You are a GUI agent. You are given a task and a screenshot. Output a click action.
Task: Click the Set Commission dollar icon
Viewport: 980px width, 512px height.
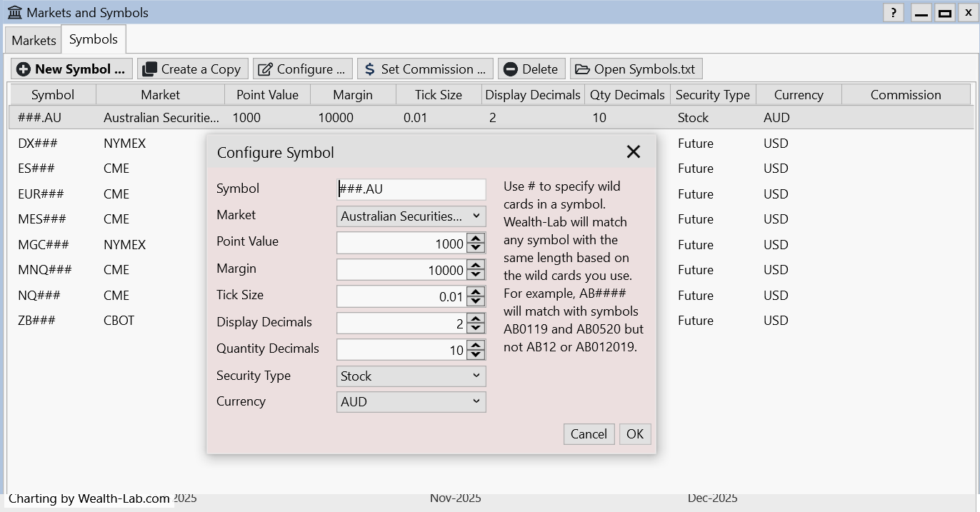tap(369, 69)
